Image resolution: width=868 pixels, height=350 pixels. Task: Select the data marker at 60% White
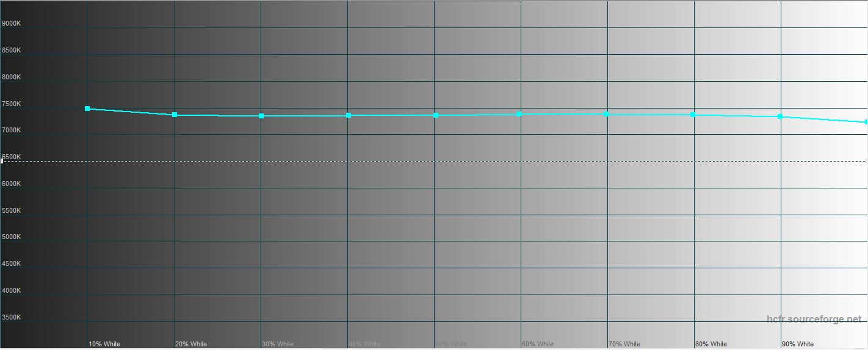(x=519, y=114)
